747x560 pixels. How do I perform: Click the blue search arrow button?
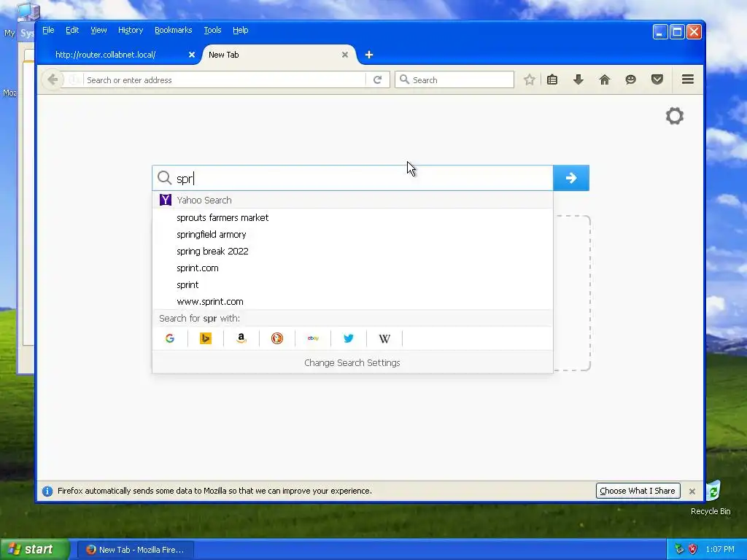(x=571, y=178)
